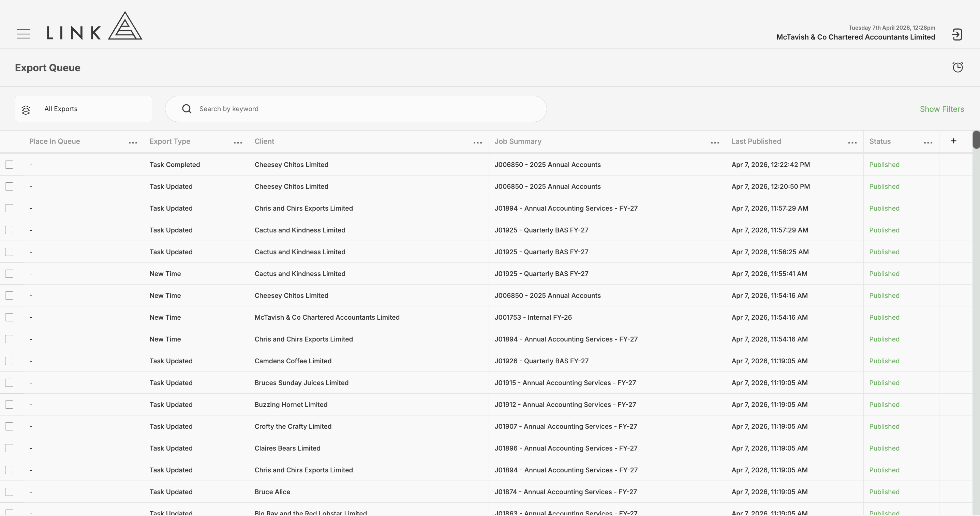Click Bruce Alice client name
Viewport: 980px width, 516px height.
click(x=272, y=492)
